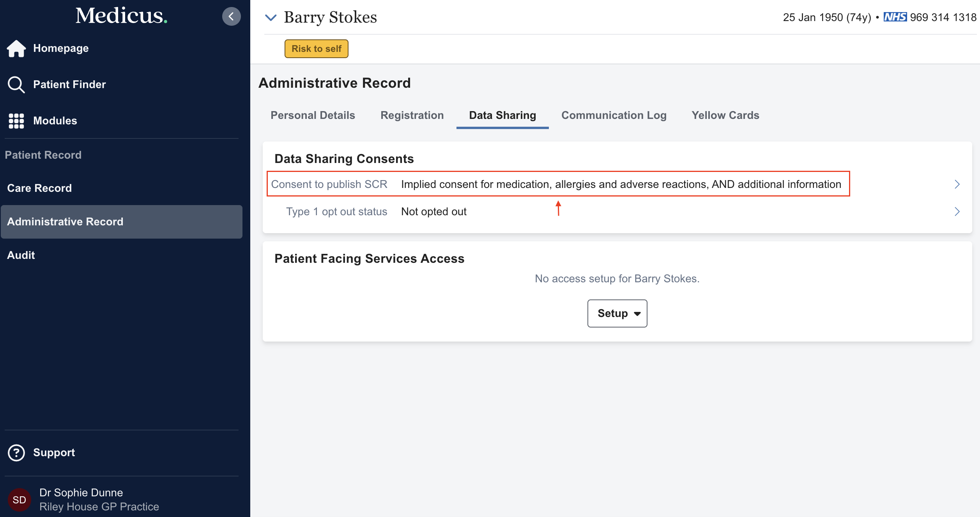Open the Modules grid icon
980x517 pixels.
tap(16, 121)
